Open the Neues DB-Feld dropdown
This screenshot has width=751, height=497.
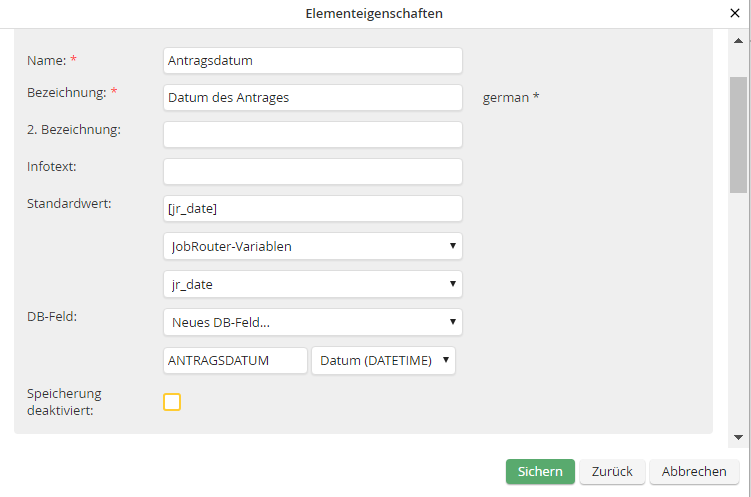coord(312,322)
